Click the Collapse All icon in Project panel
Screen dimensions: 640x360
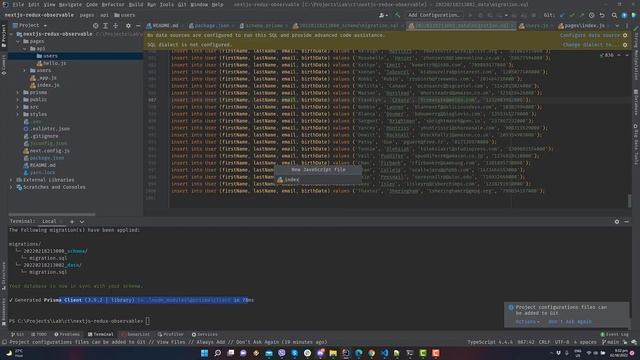pyautogui.click(x=116, y=25)
